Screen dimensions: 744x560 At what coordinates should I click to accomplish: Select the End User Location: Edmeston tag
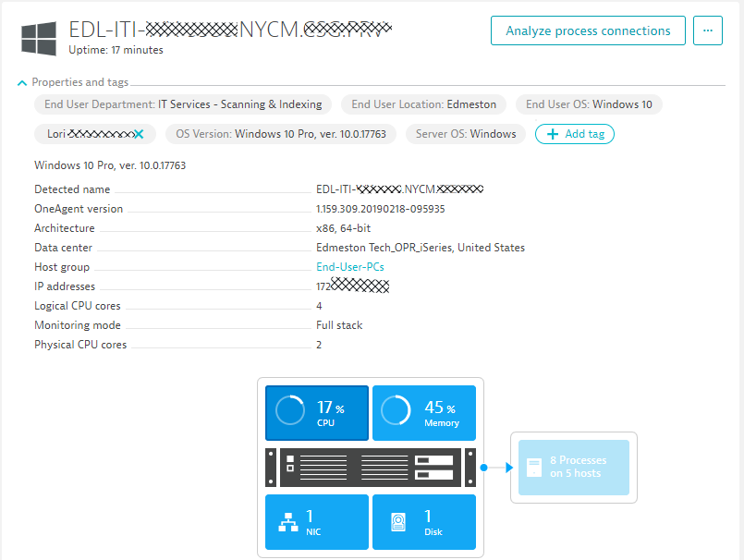(x=423, y=104)
